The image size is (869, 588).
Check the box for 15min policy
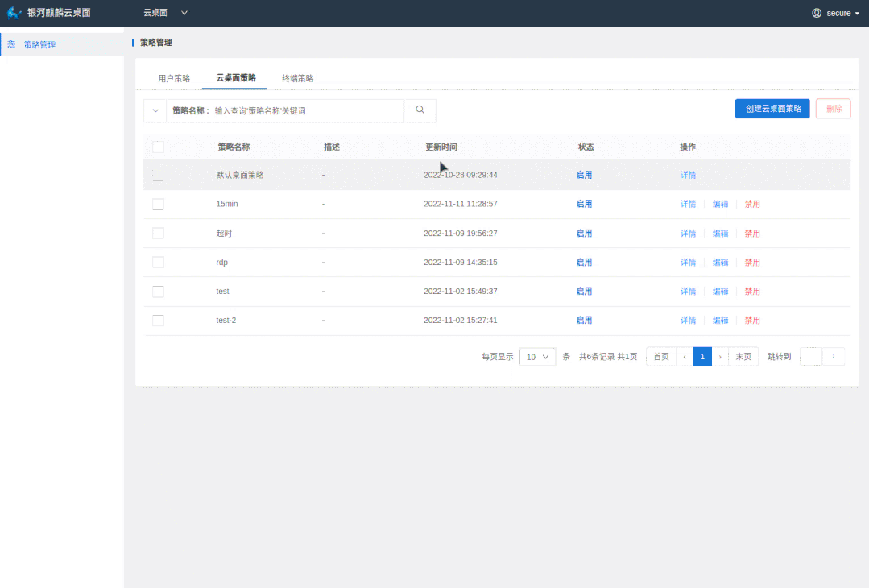159,204
